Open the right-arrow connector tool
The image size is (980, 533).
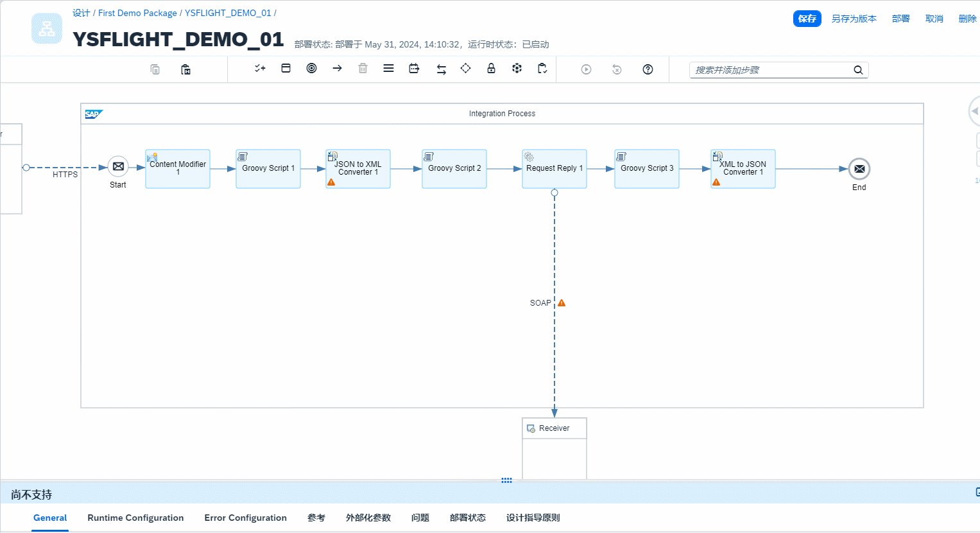tap(337, 69)
